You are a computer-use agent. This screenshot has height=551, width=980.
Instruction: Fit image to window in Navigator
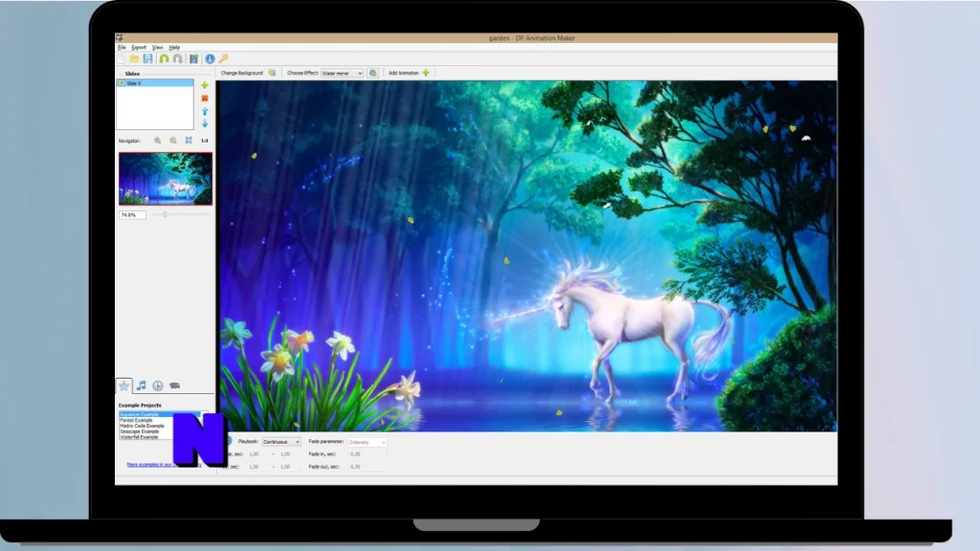(189, 141)
